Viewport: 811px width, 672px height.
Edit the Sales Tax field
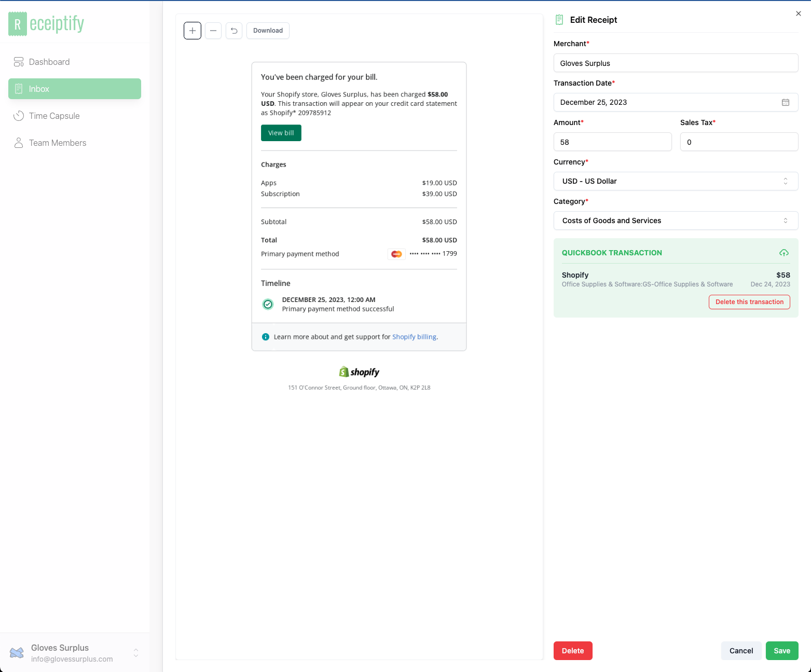[x=739, y=142]
